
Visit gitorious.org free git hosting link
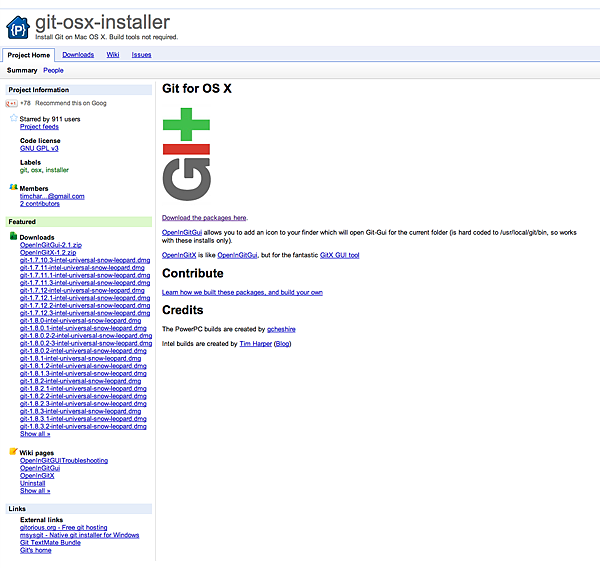64,528
